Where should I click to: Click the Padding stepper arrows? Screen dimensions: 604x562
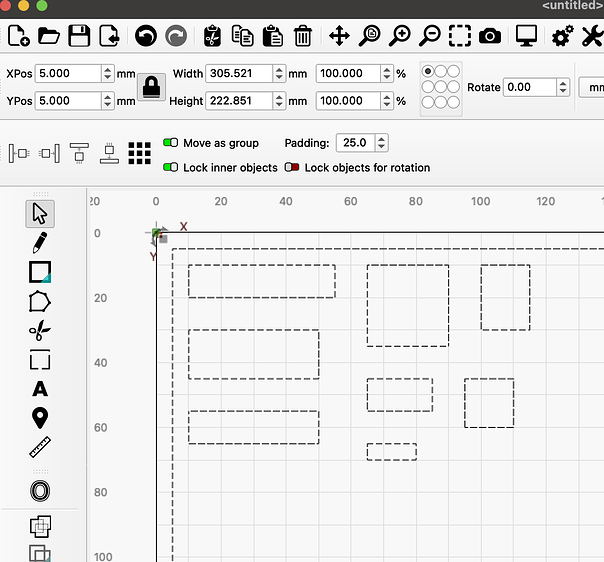click(x=381, y=143)
